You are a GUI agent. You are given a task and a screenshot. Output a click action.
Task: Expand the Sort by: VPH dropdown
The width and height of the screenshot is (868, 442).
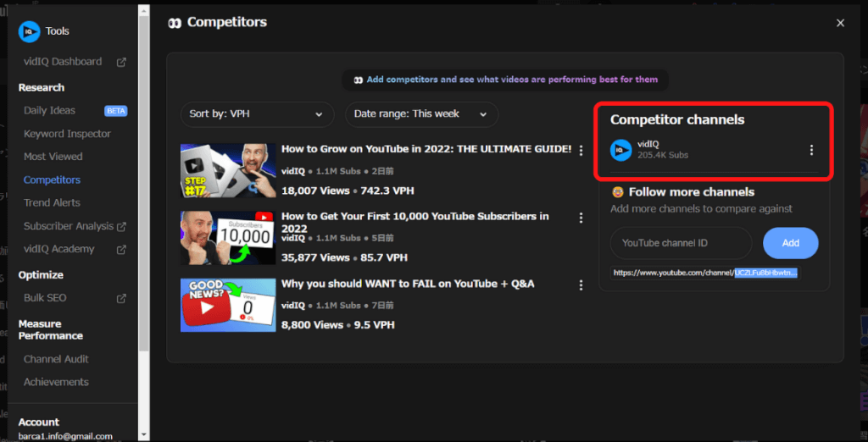tap(256, 113)
